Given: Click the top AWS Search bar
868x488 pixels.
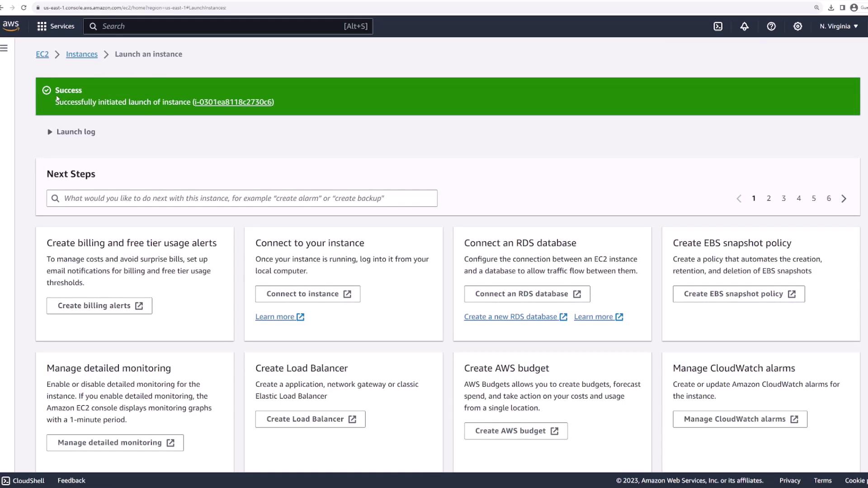Looking at the screenshot, I should [x=228, y=26].
